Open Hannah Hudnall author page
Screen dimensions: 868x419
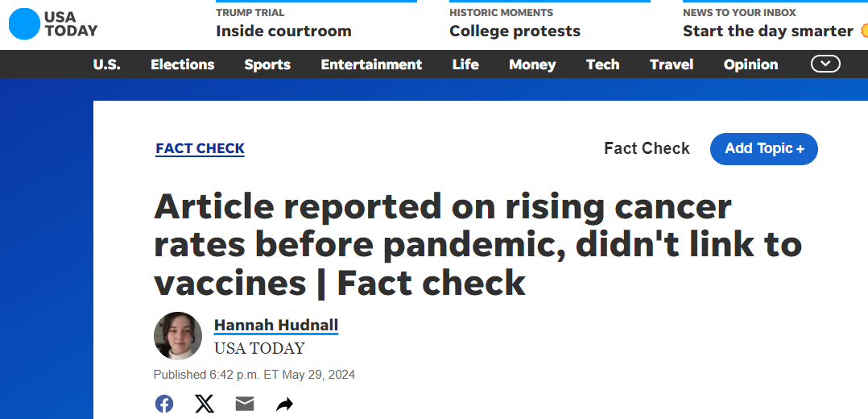(275, 326)
